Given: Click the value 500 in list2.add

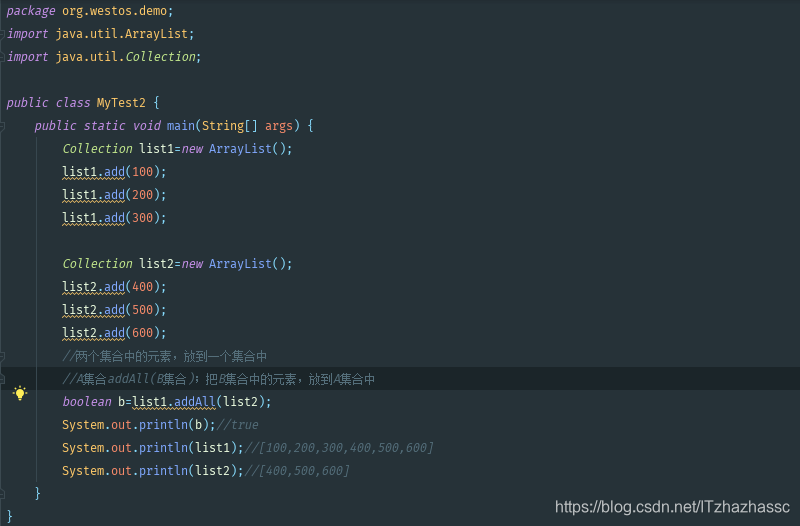Looking at the screenshot, I should click(x=142, y=310).
